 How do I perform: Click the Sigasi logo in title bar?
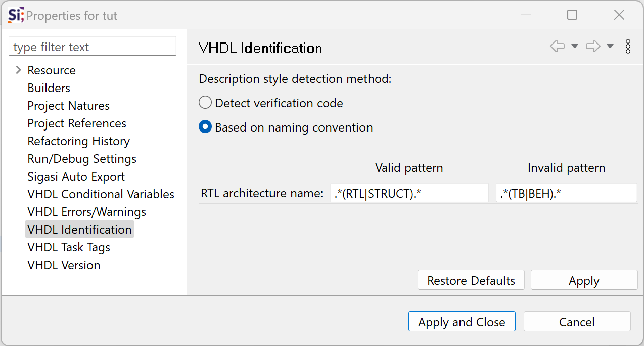[16, 15]
